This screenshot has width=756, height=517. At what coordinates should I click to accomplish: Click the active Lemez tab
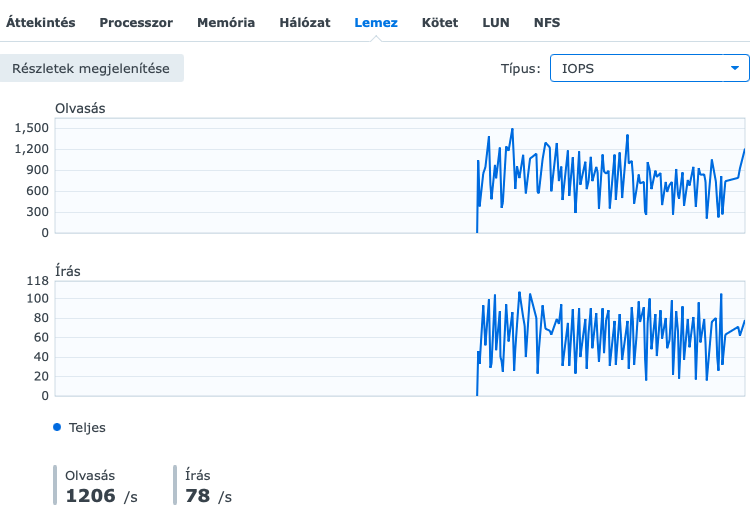tap(376, 23)
